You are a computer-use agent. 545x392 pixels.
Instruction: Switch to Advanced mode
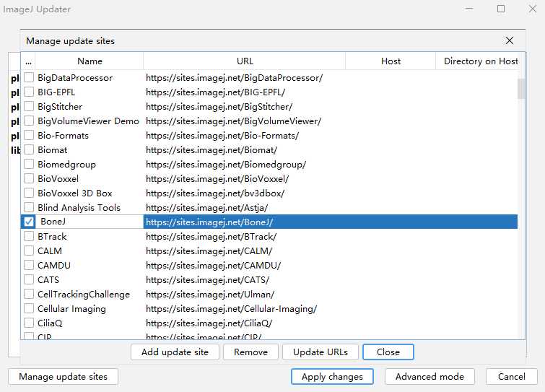tap(430, 376)
